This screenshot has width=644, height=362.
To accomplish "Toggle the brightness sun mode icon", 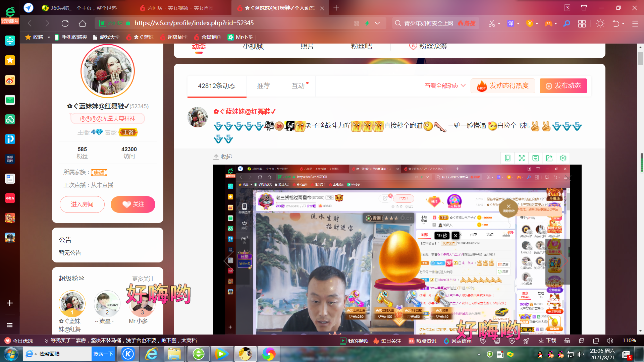I will pyautogui.click(x=600, y=23).
